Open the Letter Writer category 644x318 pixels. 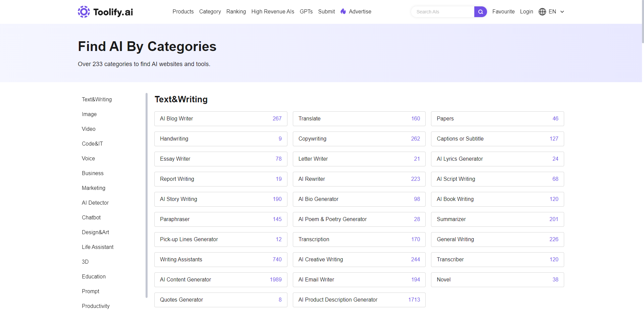coord(359,159)
